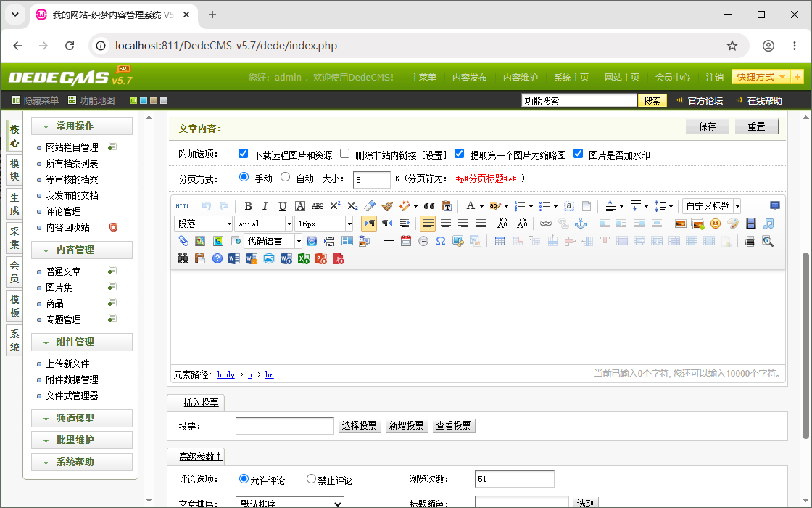Select automatic pagination radio button
The height and width of the screenshot is (508, 812).
[286, 177]
